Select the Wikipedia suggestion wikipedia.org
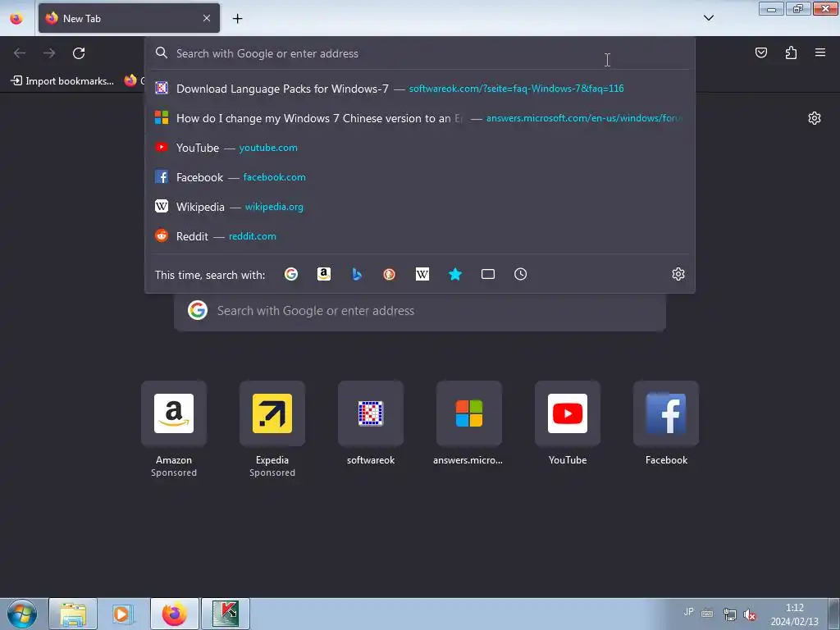 419,206
